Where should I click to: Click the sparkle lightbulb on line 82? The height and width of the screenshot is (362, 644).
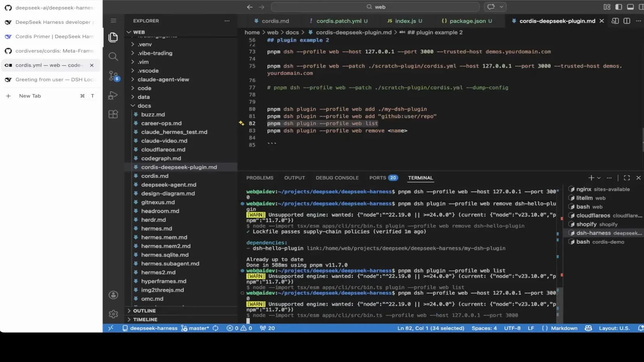point(242,123)
